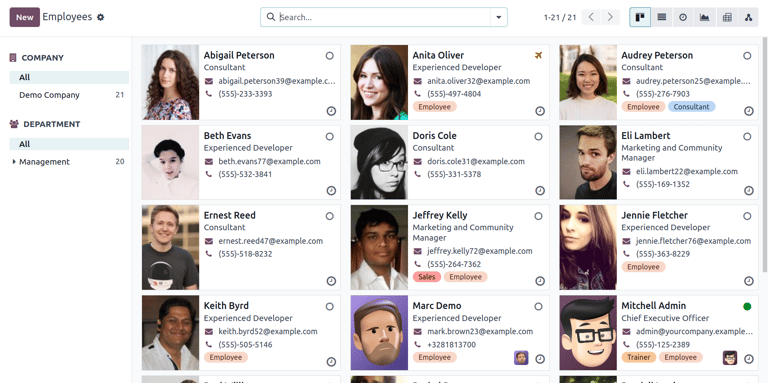Open activity clock on Abigail Peterson's card
This screenshot has height=383, width=768.
331,111
